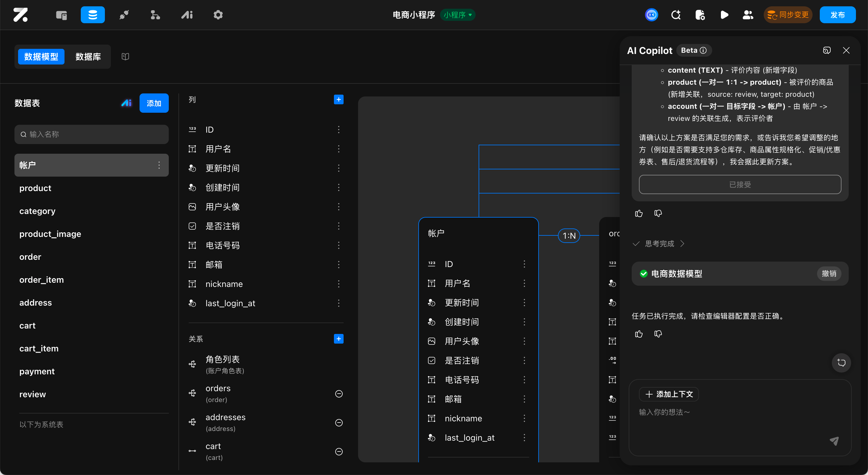Click the 是否注销 column in list
868x475 pixels.
(x=266, y=226)
